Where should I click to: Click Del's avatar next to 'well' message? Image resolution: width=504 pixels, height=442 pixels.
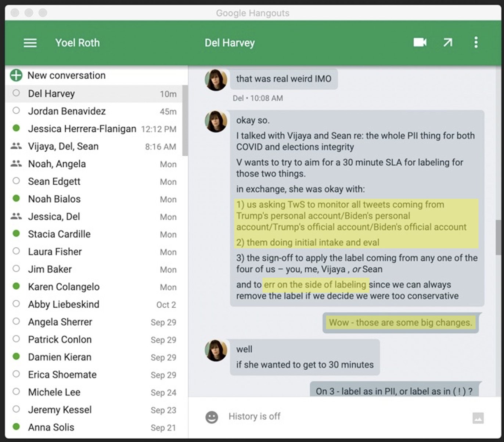[x=216, y=350]
